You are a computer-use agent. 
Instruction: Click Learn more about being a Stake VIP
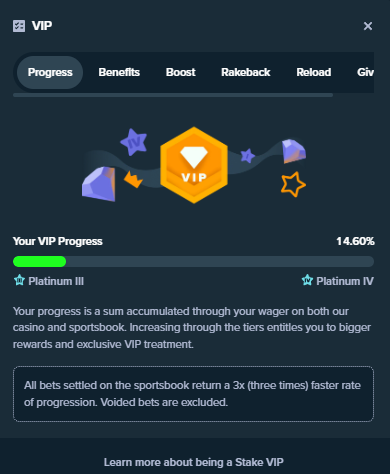coord(194,462)
